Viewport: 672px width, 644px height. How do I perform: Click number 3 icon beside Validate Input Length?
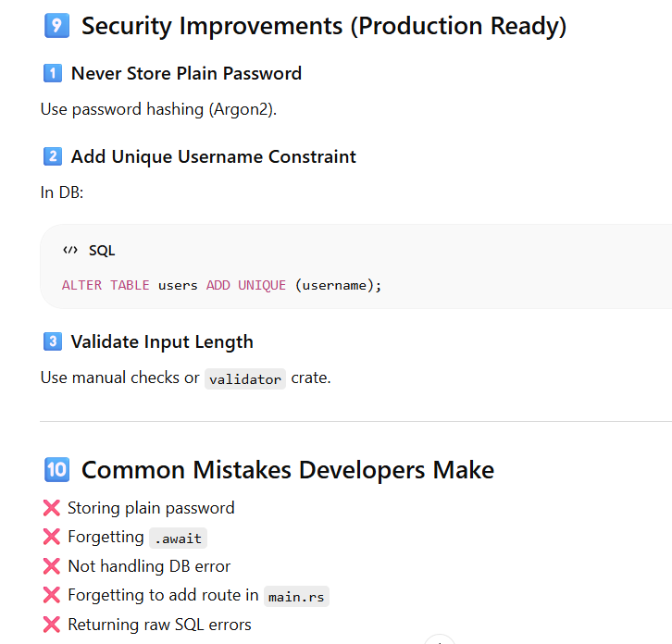[52, 341]
